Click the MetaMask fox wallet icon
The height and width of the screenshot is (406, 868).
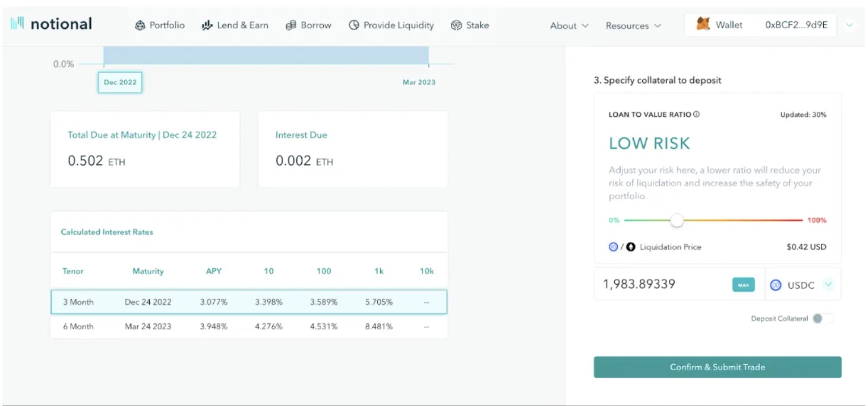tap(703, 25)
